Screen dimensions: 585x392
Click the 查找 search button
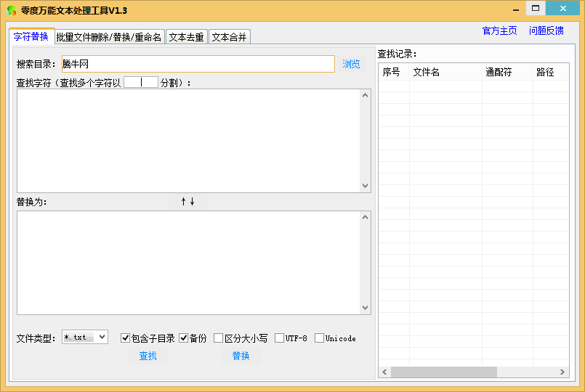[148, 356]
